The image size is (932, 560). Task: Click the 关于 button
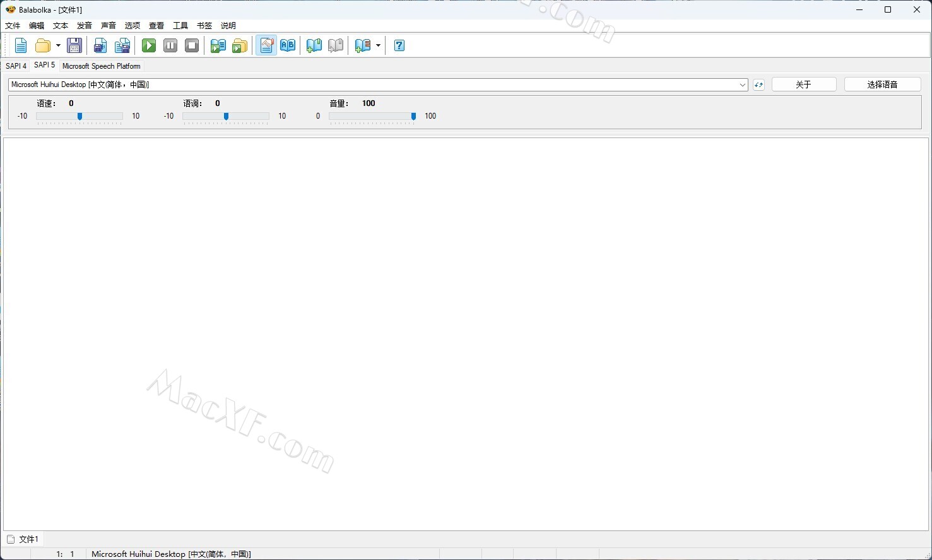click(x=804, y=85)
